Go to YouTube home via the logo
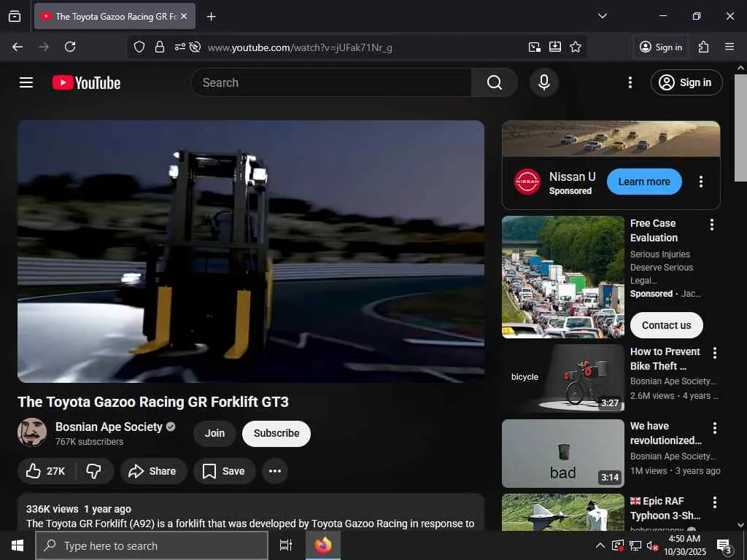 point(86,83)
